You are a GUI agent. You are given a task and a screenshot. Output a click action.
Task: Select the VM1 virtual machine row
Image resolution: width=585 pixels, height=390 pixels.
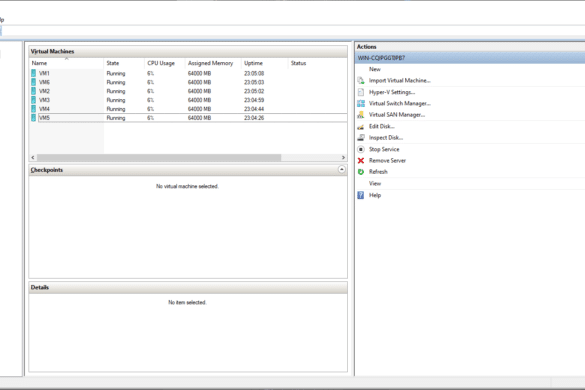188,74
